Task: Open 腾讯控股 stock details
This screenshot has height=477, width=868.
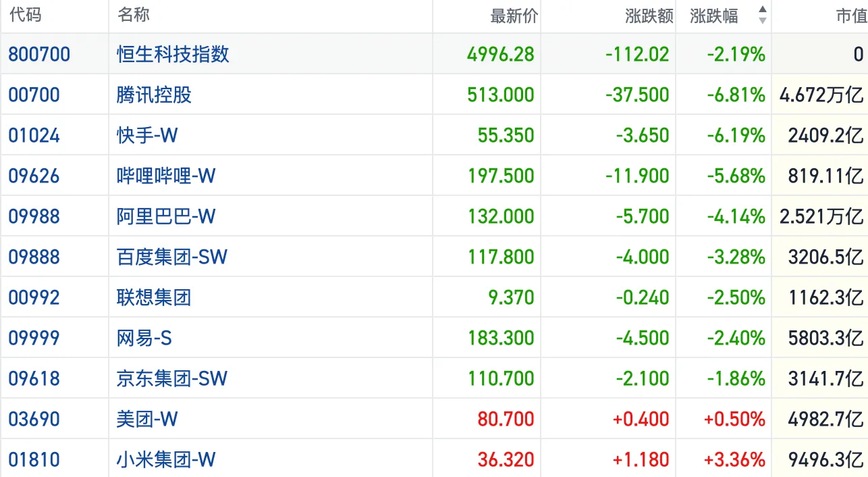Action: 154,95
